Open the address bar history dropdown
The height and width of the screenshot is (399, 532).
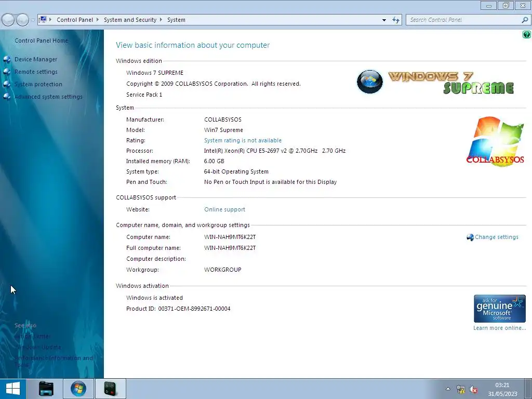pos(384,20)
